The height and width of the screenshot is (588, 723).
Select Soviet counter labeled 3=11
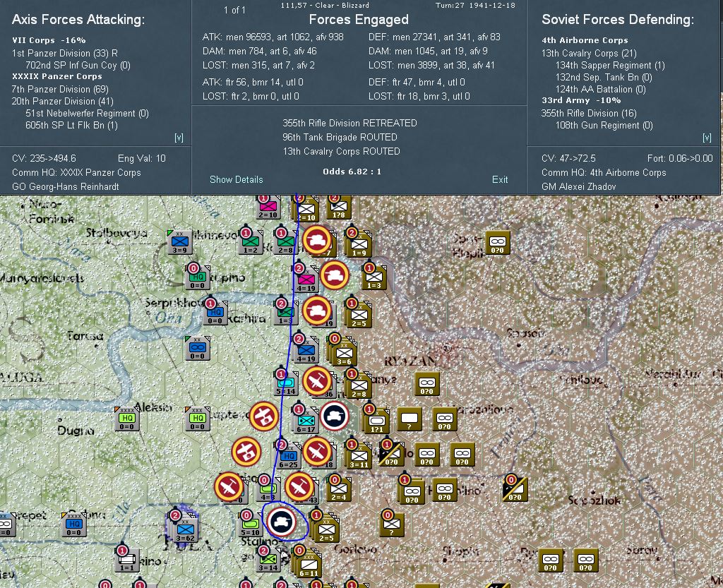(359, 457)
